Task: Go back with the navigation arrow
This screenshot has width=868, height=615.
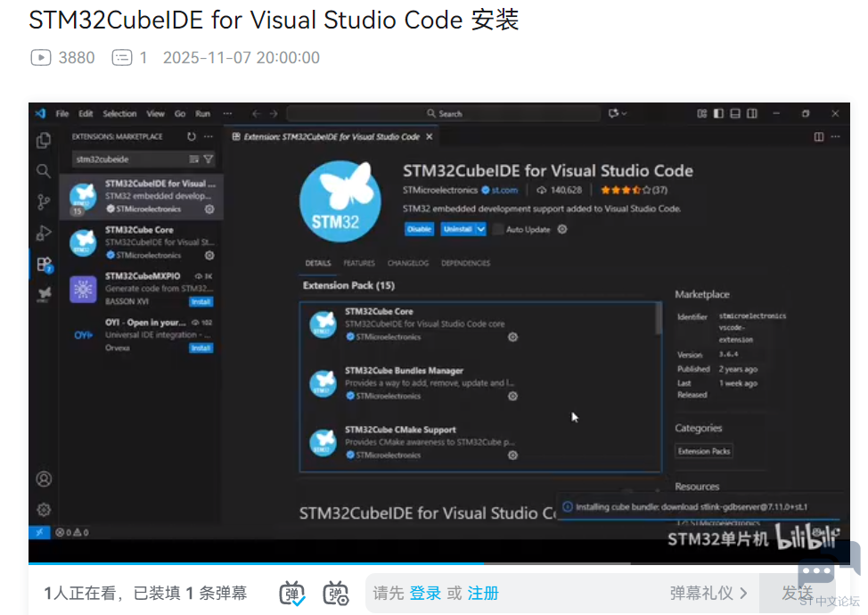Action: click(x=256, y=113)
